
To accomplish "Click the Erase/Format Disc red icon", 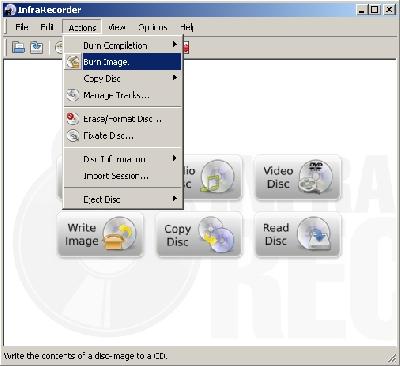I will [x=73, y=119].
